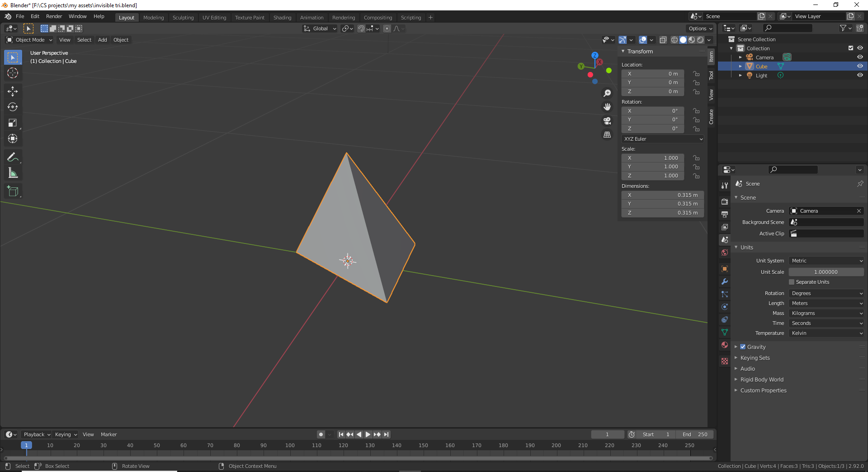The width and height of the screenshot is (868, 472).
Task: Jump to the end frame button
Action: (386, 434)
